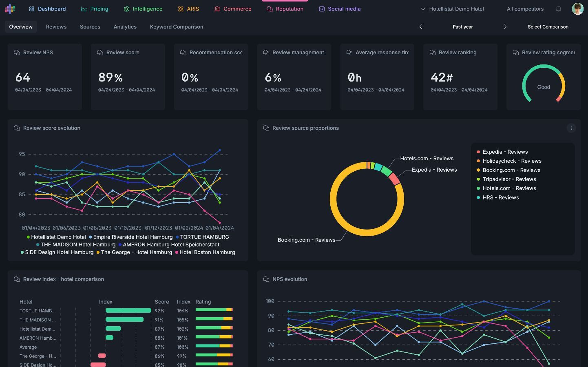Expand the Hotellistat Demo Hotel selector
The image size is (588, 367).
click(x=452, y=9)
